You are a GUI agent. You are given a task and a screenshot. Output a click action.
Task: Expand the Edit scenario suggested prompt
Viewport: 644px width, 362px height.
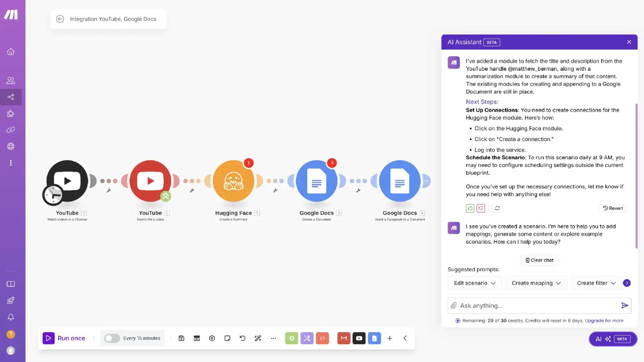tap(475, 283)
